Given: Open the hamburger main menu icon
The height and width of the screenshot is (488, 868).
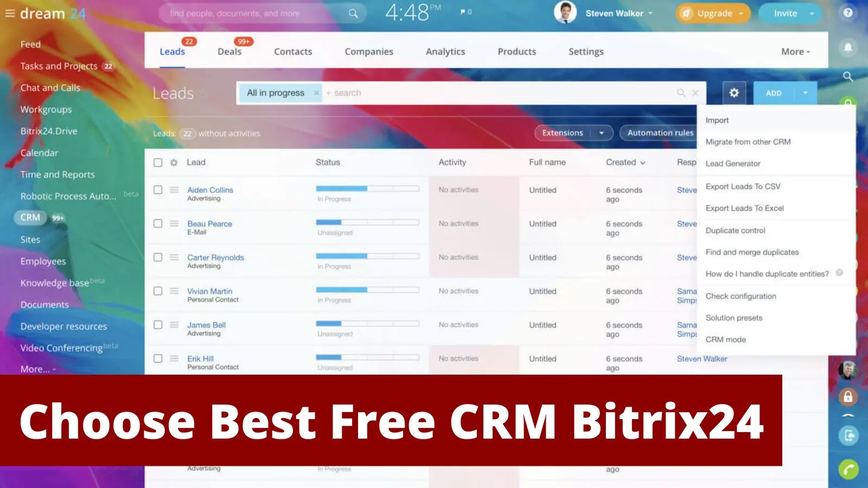Looking at the screenshot, I should pos(10,13).
